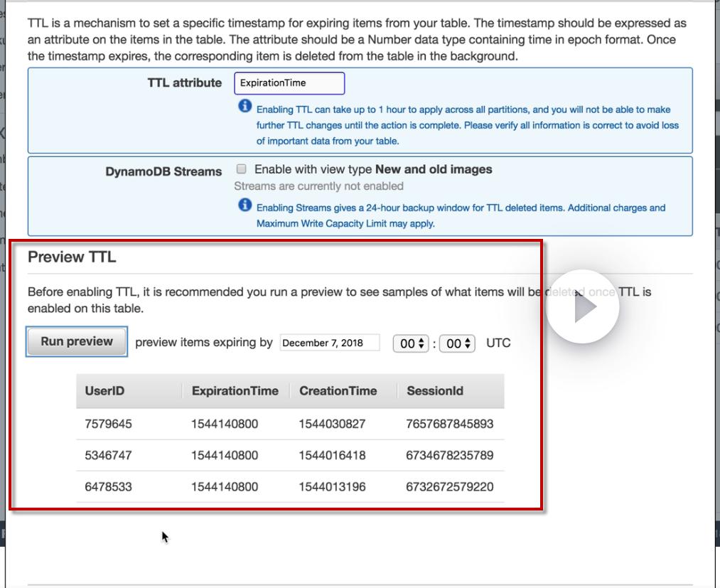This screenshot has height=588, width=720.
Task: Click SessionId value 7657687845893
Action: pyautogui.click(x=449, y=424)
